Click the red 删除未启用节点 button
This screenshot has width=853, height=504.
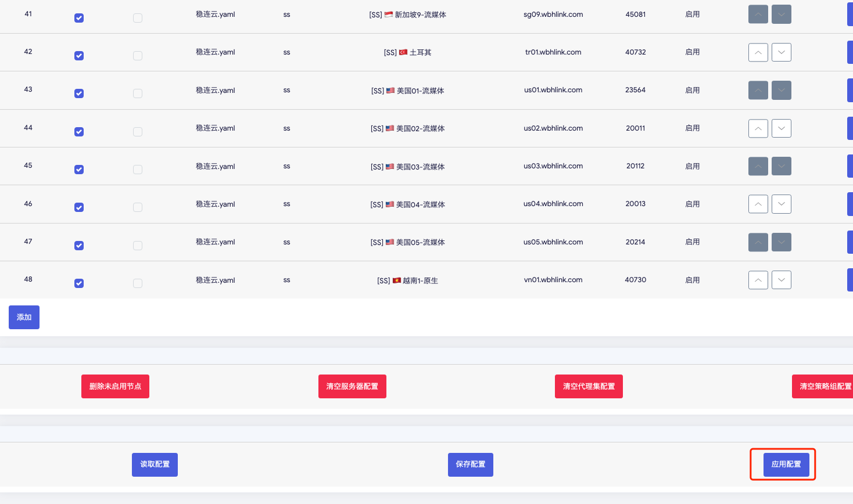point(115,386)
